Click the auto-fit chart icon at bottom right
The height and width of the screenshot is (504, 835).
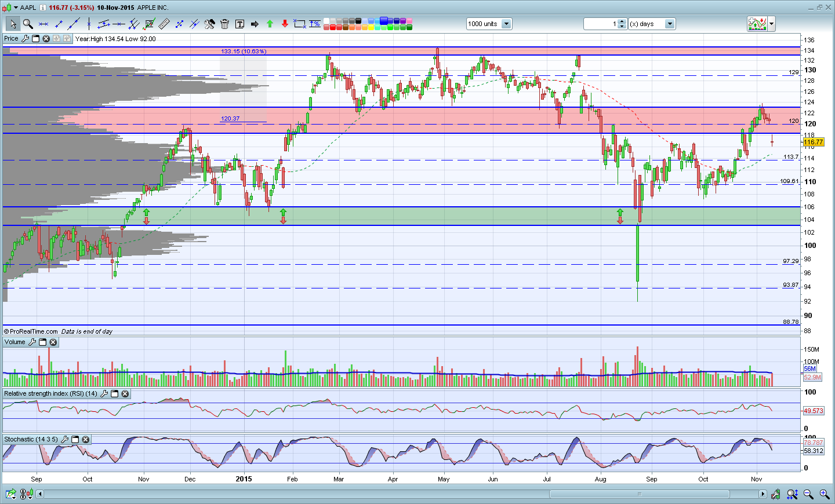776,494
